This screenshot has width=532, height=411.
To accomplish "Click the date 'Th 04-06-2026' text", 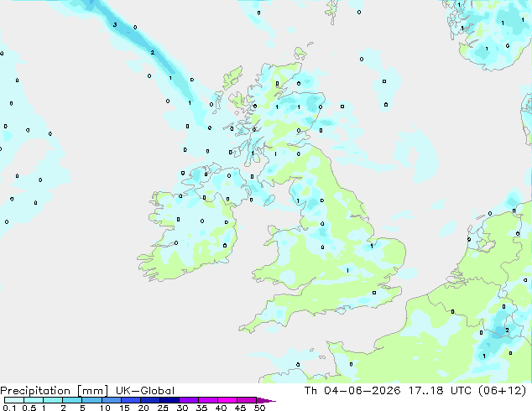I will coord(352,390).
